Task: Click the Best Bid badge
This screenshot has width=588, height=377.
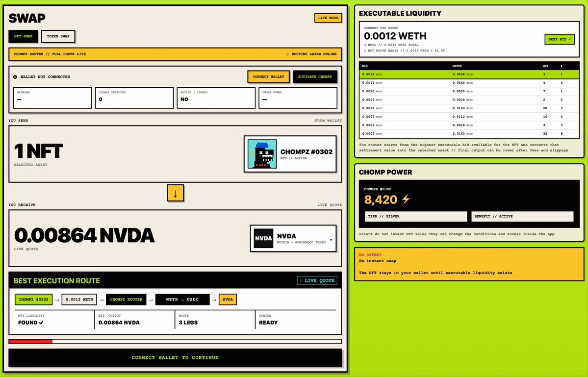Action: click(560, 39)
